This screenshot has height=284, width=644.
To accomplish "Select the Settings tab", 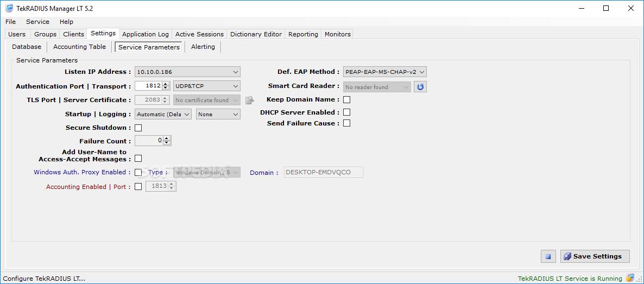I will [x=103, y=33].
